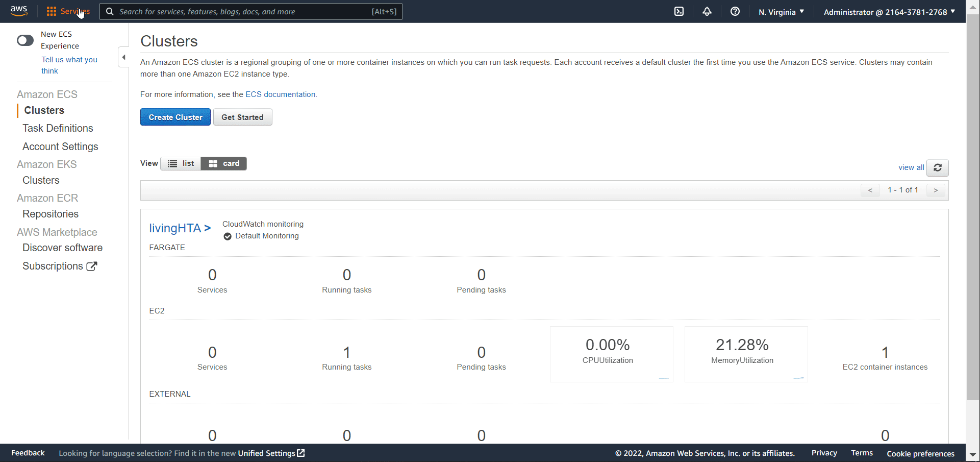Open the livingHTA cluster link

180,228
